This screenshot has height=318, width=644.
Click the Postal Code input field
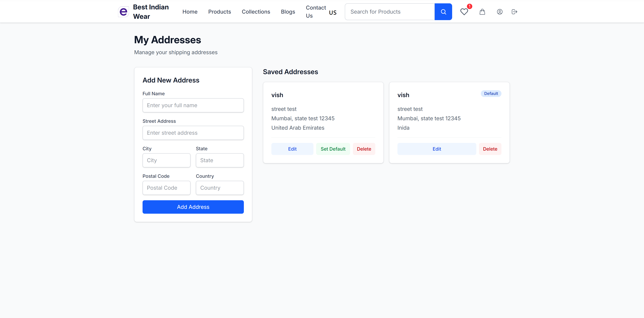pyautogui.click(x=166, y=188)
